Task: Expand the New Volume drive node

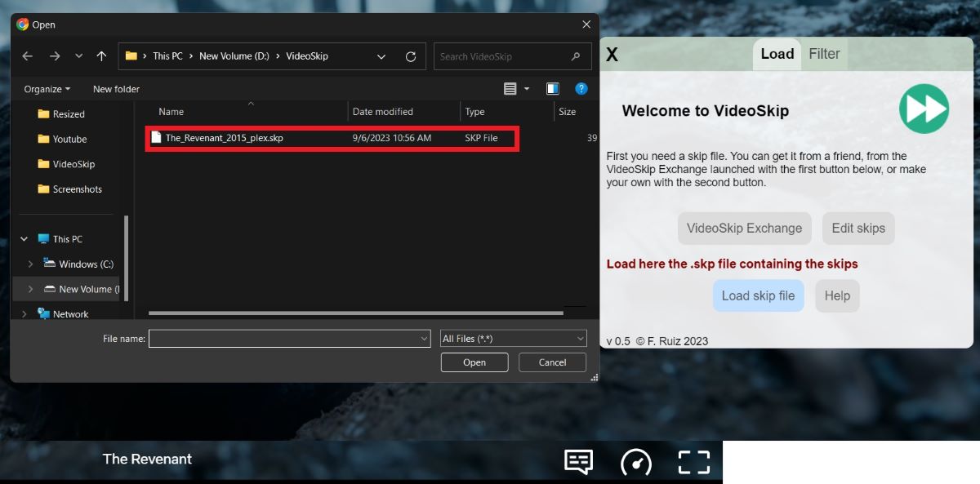Action: point(31,289)
